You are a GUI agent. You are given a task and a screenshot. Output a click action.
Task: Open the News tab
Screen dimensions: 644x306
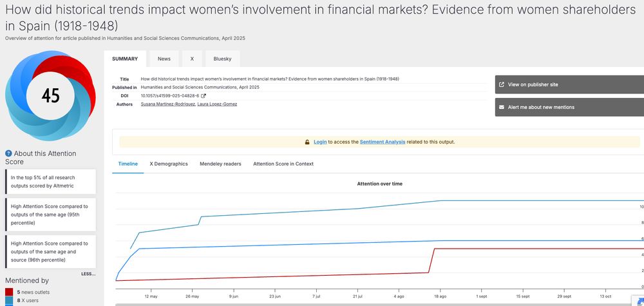pyautogui.click(x=164, y=59)
